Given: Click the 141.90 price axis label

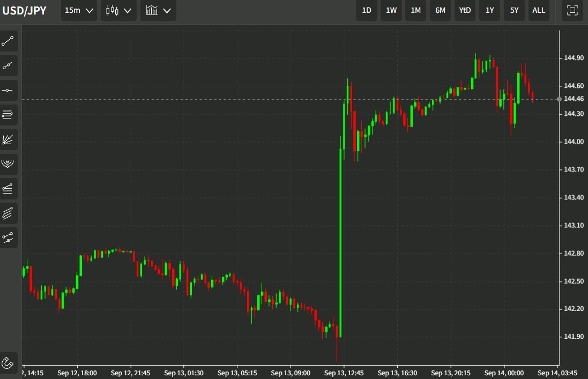Looking at the screenshot, I should point(574,336).
